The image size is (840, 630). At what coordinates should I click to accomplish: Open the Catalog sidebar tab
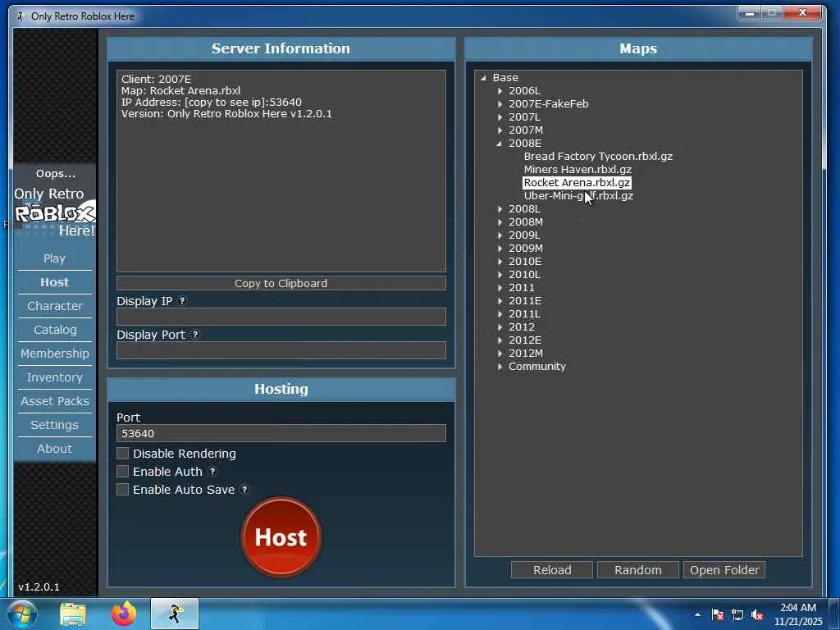(x=55, y=330)
